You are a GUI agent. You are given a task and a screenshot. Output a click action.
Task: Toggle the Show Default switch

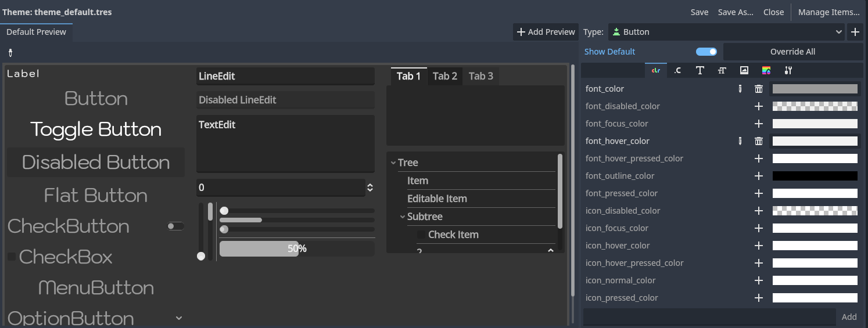click(706, 52)
